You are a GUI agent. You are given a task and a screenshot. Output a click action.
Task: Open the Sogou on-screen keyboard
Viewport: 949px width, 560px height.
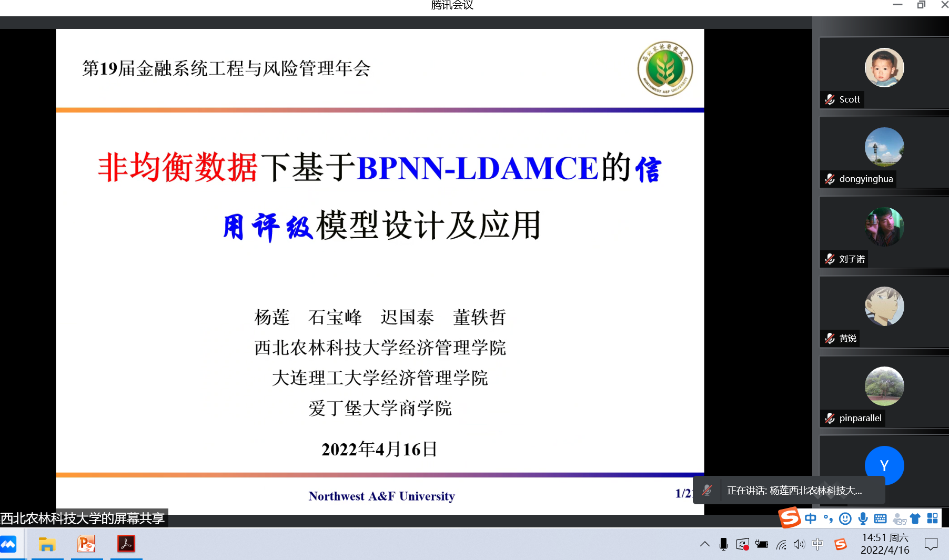pyautogui.click(x=881, y=519)
